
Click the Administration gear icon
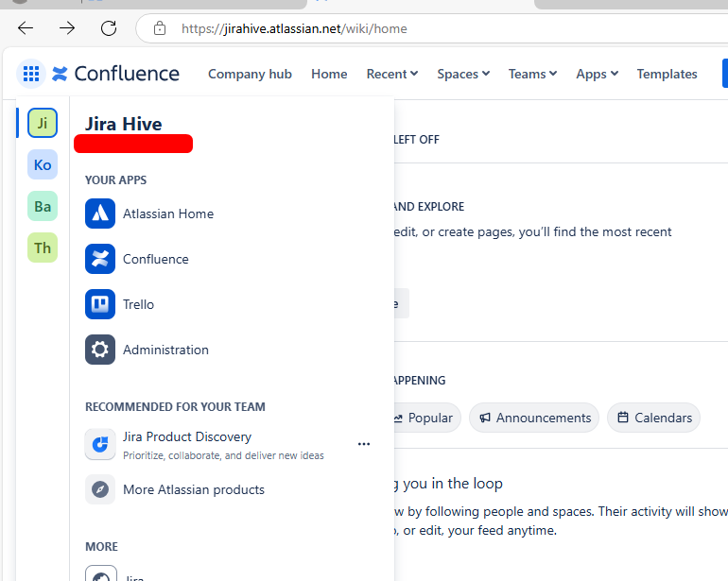click(100, 350)
